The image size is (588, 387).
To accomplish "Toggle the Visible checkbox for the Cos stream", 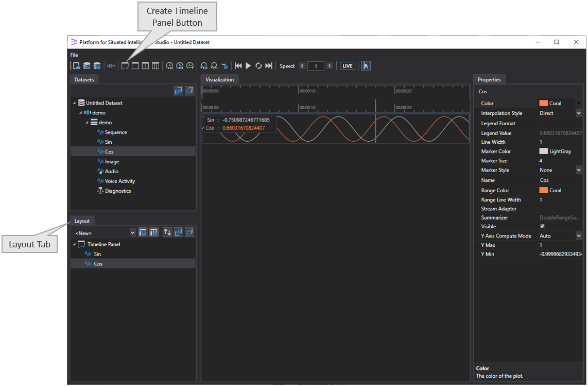I will tap(542, 226).
